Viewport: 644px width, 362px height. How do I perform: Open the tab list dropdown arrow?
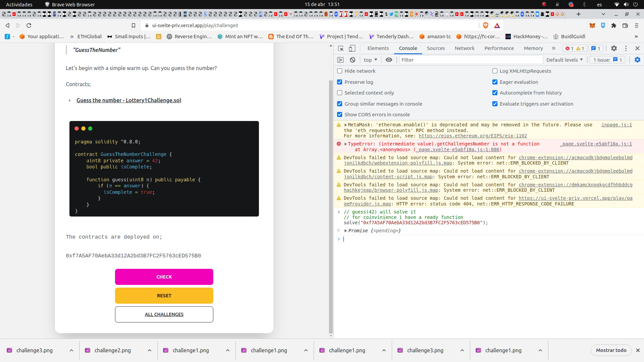[603, 14]
